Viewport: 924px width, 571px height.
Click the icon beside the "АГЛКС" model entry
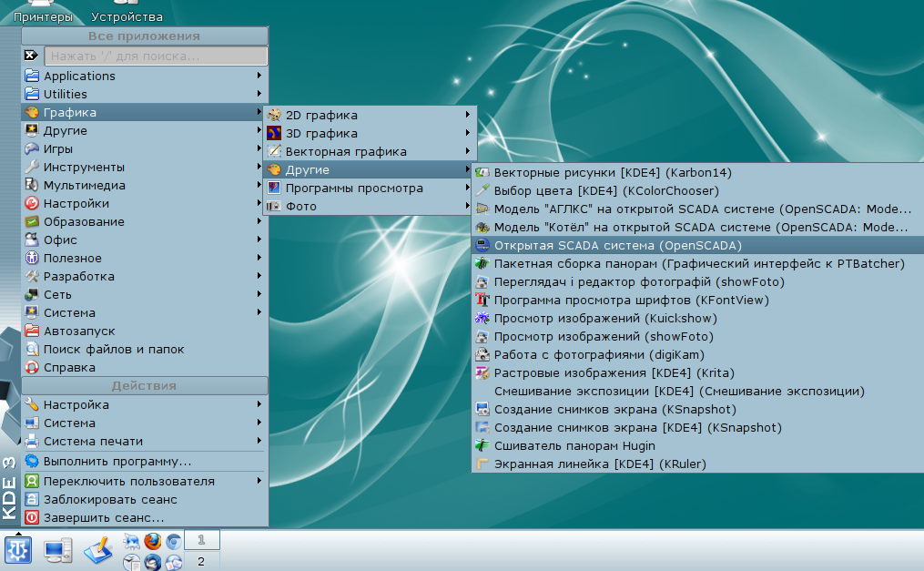pyautogui.click(x=482, y=209)
